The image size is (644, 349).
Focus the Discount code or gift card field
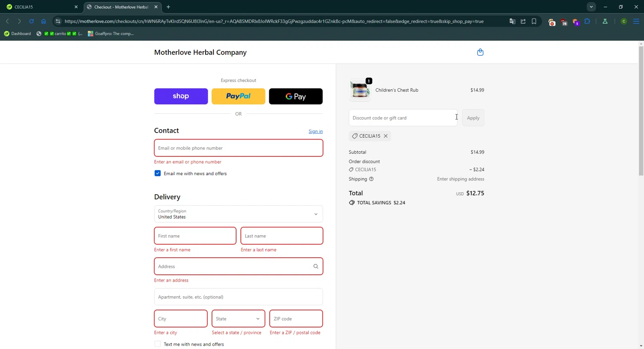coord(403,118)
